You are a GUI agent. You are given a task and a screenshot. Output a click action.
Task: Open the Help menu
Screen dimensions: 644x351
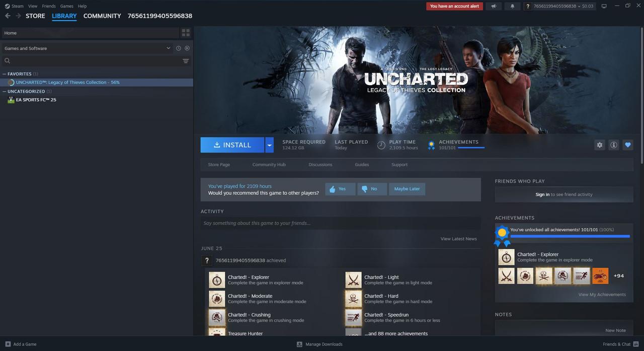82,6
